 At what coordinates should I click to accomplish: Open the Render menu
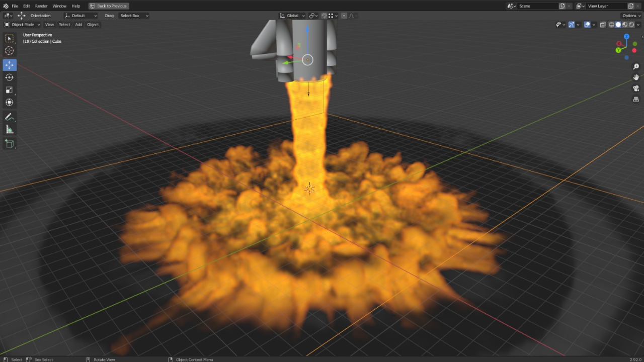point(41,6)
